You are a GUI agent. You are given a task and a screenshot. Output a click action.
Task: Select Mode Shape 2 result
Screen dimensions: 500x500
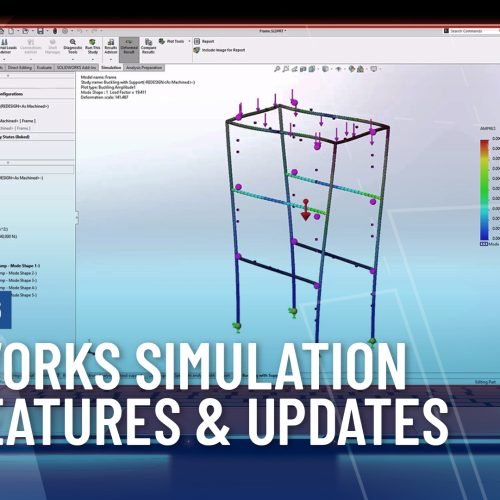point(18,273)
